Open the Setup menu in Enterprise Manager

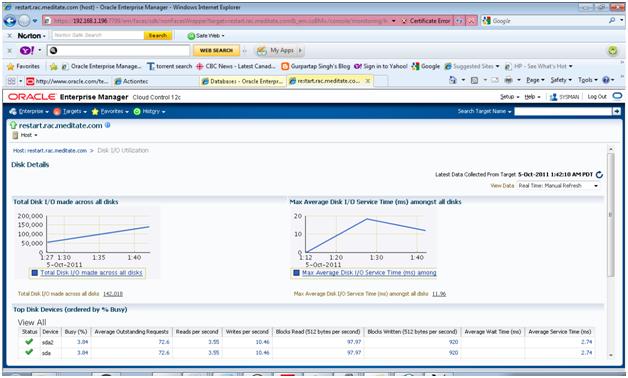click(x=509, y=97)
